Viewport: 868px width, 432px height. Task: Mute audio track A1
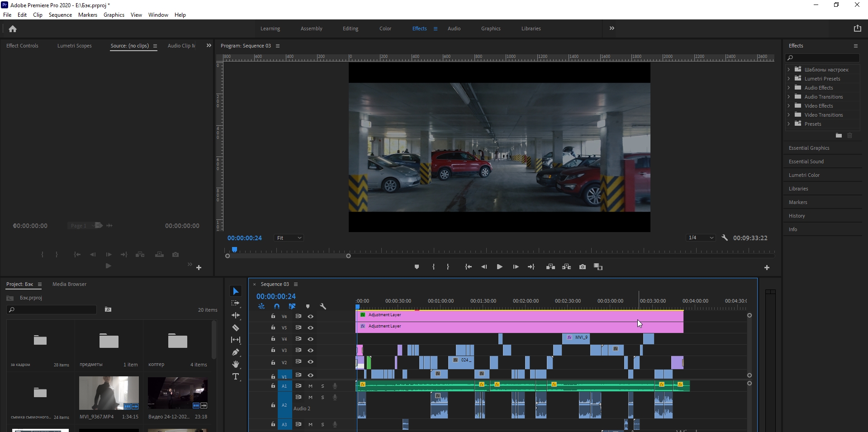pyautogui.click(x=310, y=386)
